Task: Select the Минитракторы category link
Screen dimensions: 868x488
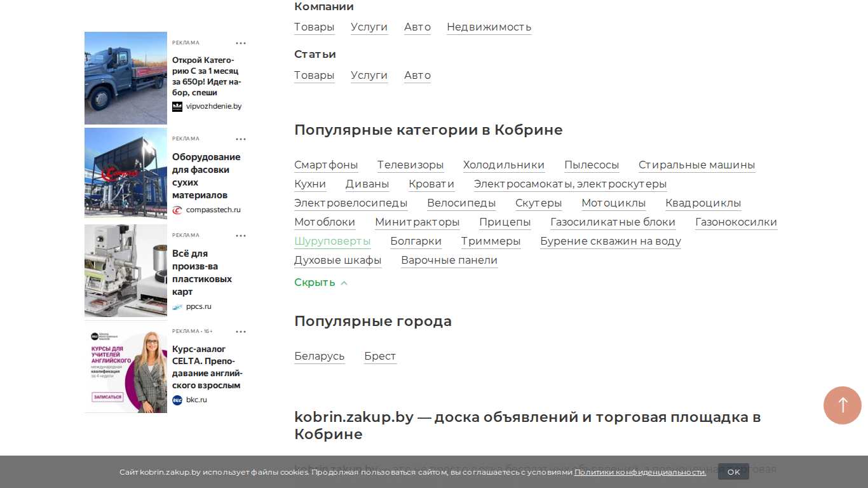Action: [417, 222]
